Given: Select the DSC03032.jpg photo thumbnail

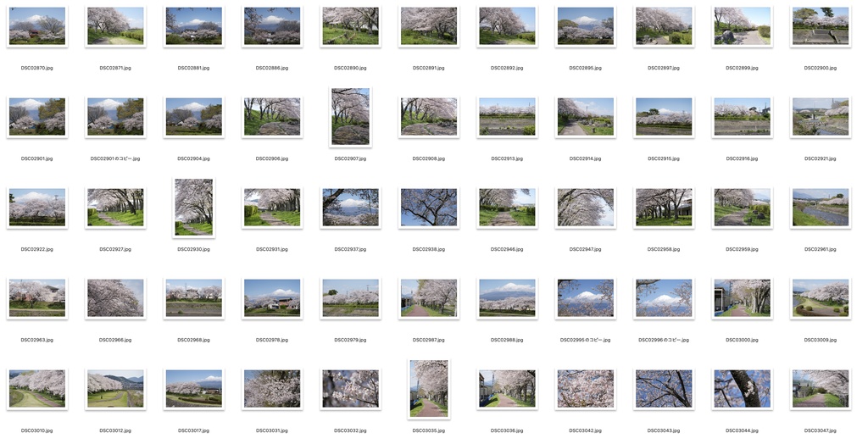Looking at the screenshot, I should tap(350, 389).
